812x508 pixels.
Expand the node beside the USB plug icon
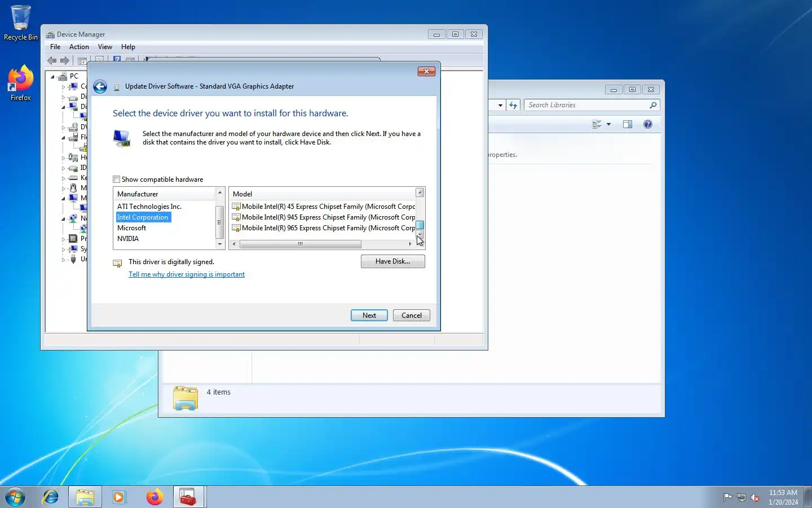click(x=63, y=260)
